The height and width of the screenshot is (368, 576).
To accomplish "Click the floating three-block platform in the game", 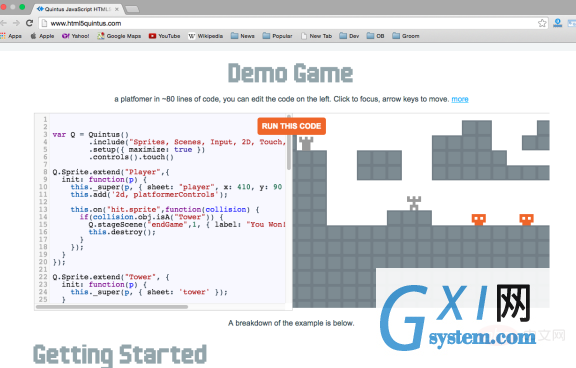I will click(379, 165).
